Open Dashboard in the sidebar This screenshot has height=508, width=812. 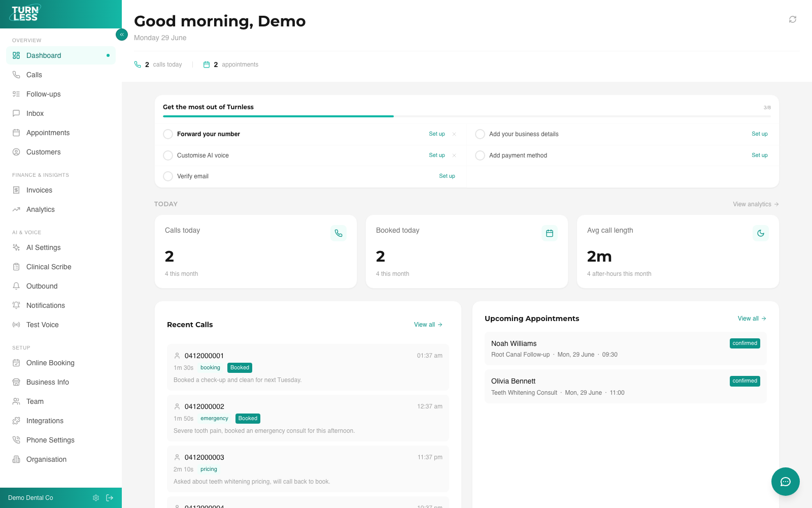61,55
